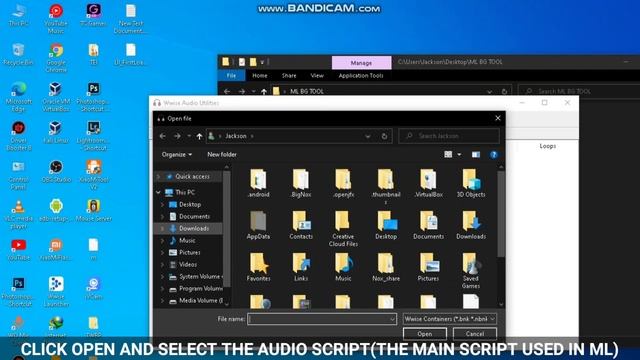Open the .android folder
The width and height of the screenshot is (640, 360).
coord(258,184)
